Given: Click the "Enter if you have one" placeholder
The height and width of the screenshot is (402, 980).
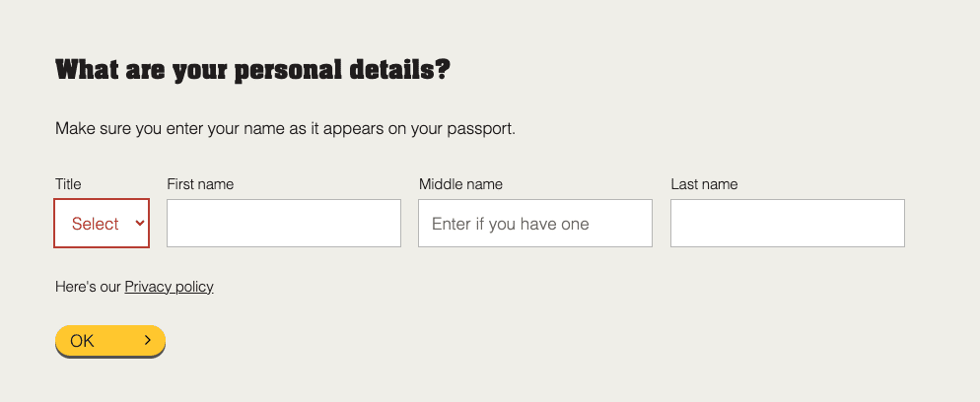Looking at the screenshot, I should pyautogui.click(x=510, y=224).
